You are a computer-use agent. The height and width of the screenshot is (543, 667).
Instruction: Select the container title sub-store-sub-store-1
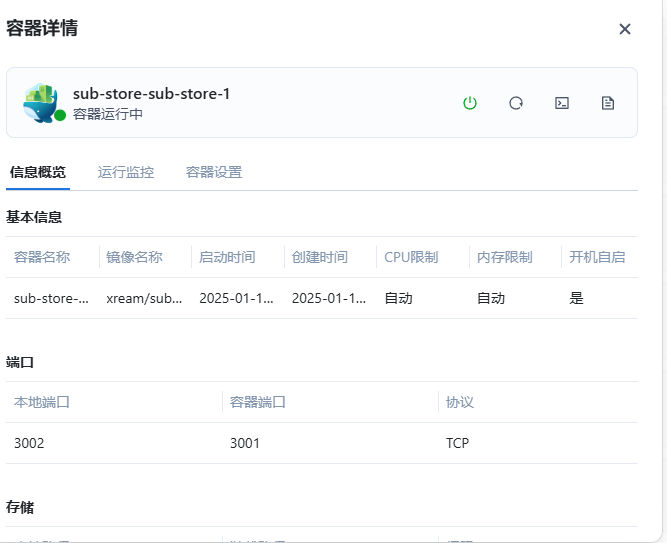151,94
